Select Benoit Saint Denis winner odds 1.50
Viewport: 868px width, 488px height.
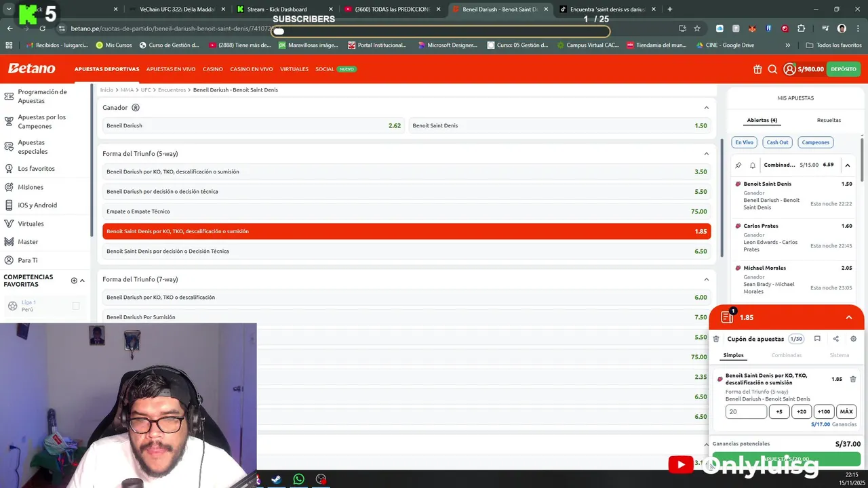[559, 125]
